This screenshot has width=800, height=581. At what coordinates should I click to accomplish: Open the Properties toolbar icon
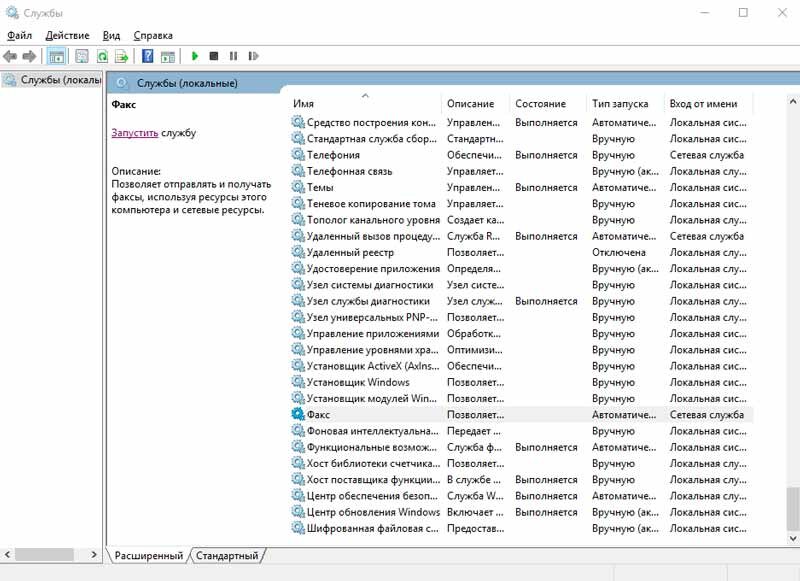point(82,56)
